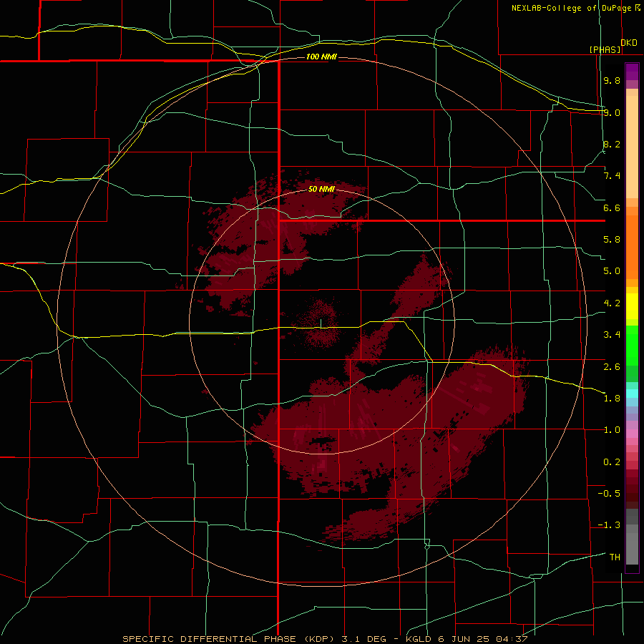Click the 9.8 value on the color scale
Image resolution: width=644 pixels, height=644 pixels.
click(x=612, y=80)
